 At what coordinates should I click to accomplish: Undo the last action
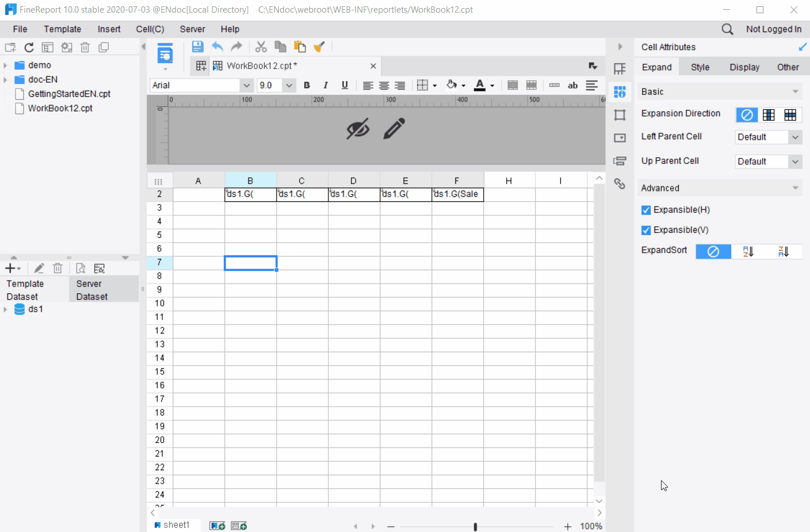(217, 47)
